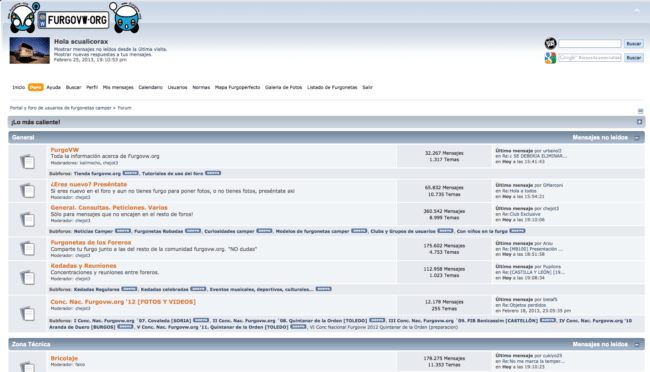The height and width of the screenshot is (372, 650).
Task: Click new-posts badge after Noticias Camper
Action: pyautogui.click(x=123, y=231)
